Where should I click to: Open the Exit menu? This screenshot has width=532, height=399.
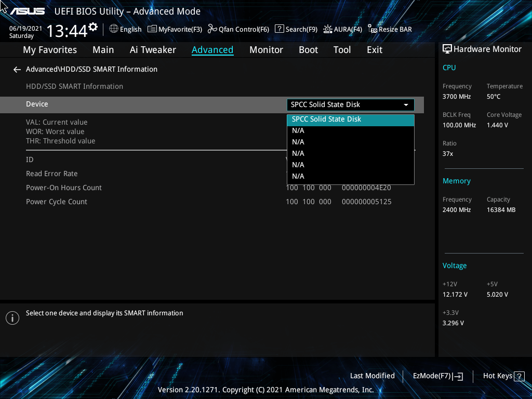click(x=374, y=49)
